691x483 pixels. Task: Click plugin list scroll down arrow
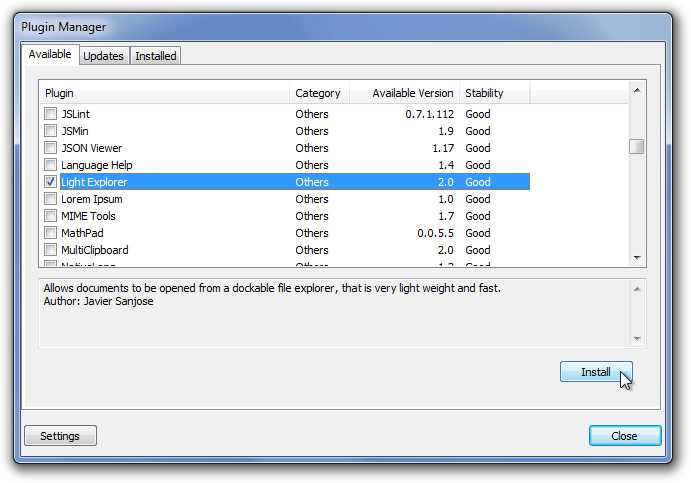(x=637, y=257)
